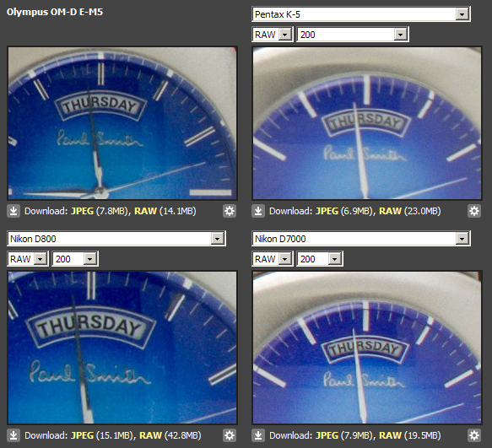Open ISO 200 dropdown for Nikon D800

coord(75,259)
